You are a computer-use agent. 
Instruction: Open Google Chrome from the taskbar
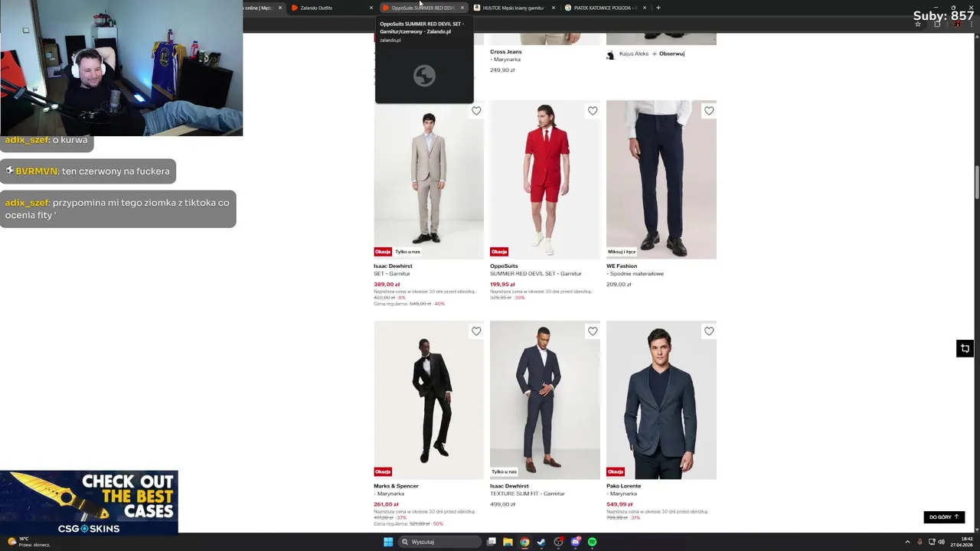coord(524,542)
